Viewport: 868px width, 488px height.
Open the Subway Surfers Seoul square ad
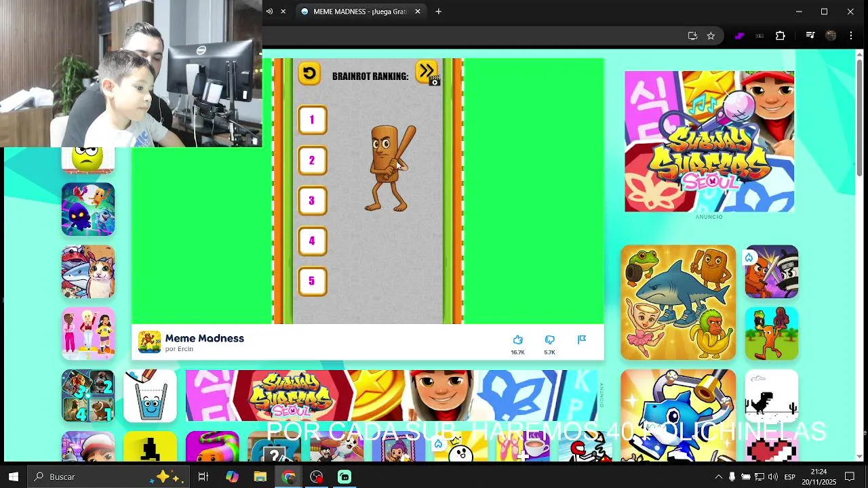tap(709, 141)
